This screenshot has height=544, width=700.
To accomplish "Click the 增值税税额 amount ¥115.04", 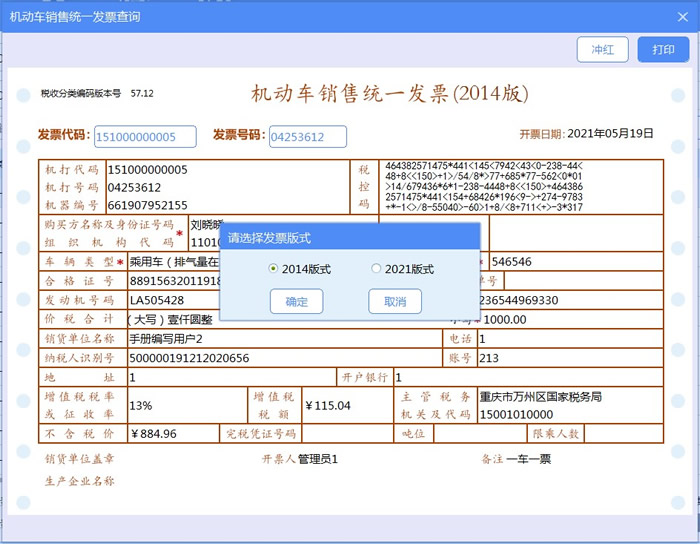I will pyautogui.click(x=327, y=405).
